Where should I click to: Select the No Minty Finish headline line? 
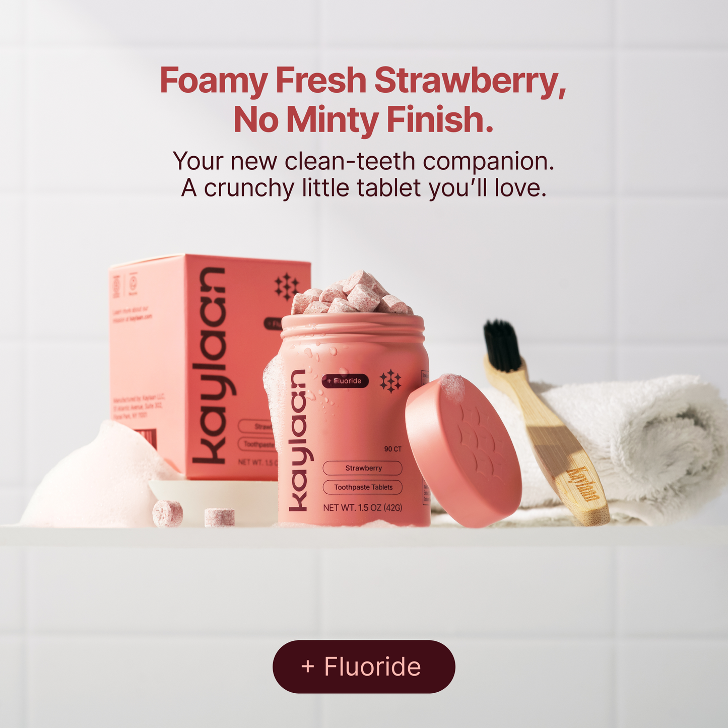tap(363, 120)
